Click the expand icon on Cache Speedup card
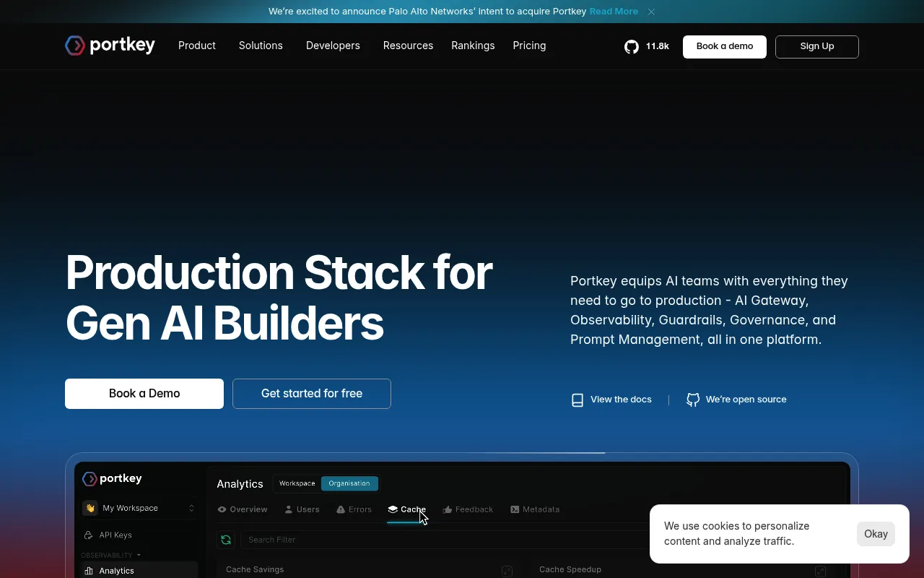Image resolution: width=924 pixels, height=578 pixels. [x=820, y=571]
